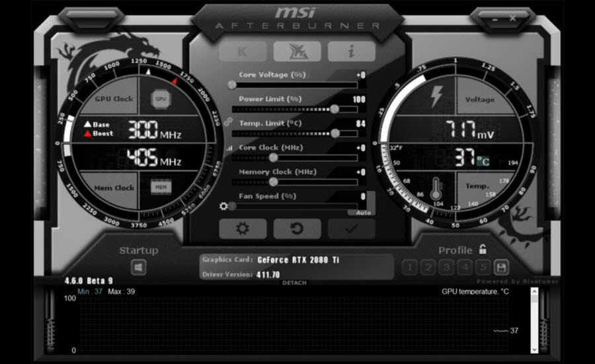Screen dimensions: 595x364
Task: Open settings with the gear button
Action: (x=243, y=229)
